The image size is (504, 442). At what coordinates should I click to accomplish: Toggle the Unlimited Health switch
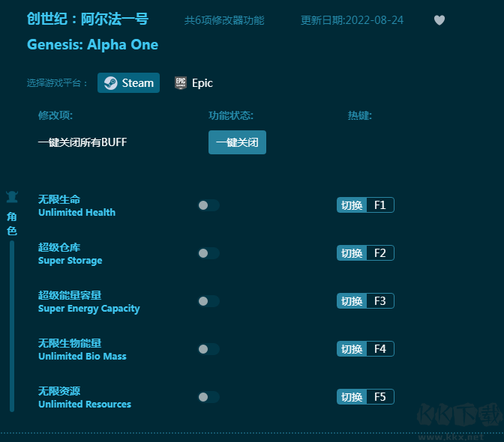coord(208,205)
